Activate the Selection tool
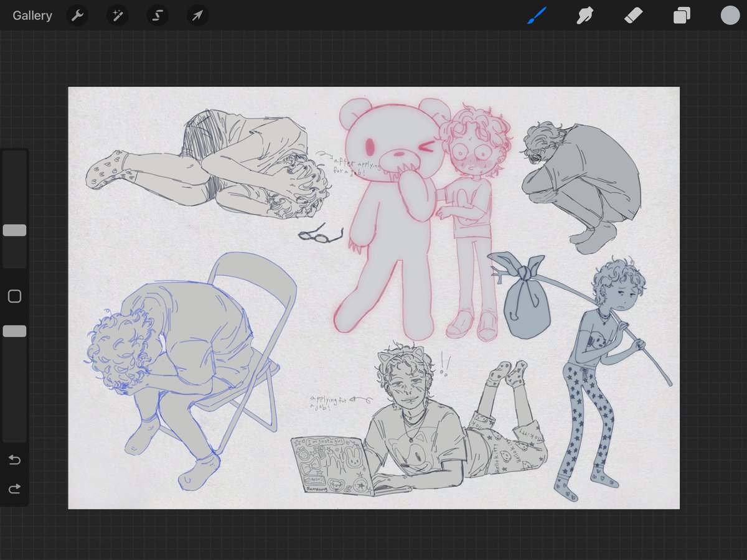 coord(157,16)
